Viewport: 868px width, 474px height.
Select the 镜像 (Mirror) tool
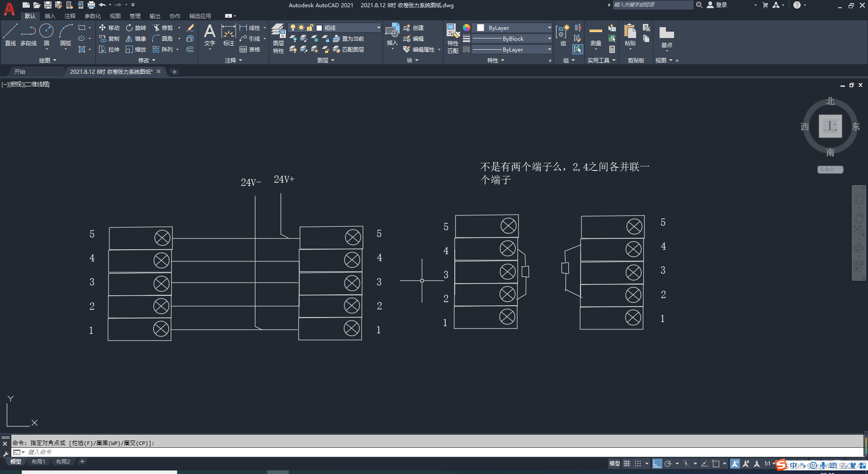(135, 38)
